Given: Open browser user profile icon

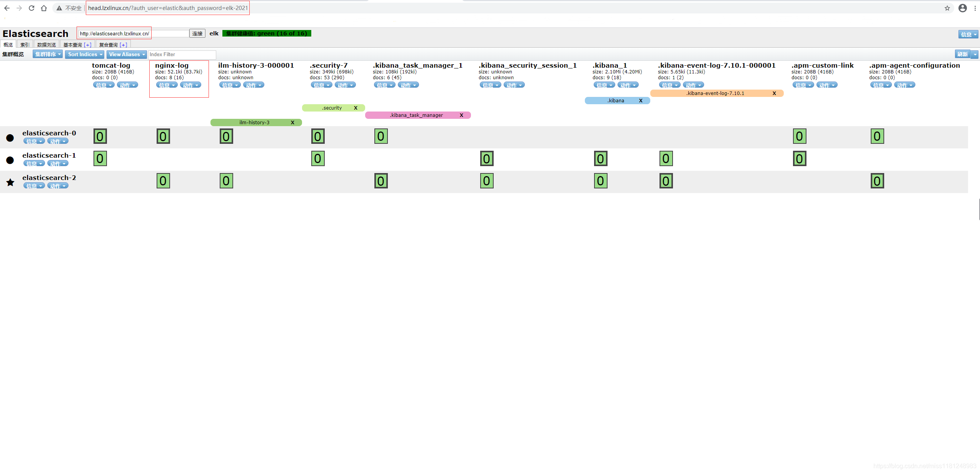Looking at the screenshot, I should pyautogui.click(x=962, y=8).
